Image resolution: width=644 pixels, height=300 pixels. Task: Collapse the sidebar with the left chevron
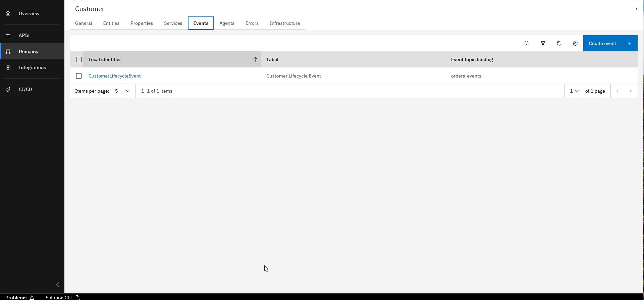coord(58,285)
